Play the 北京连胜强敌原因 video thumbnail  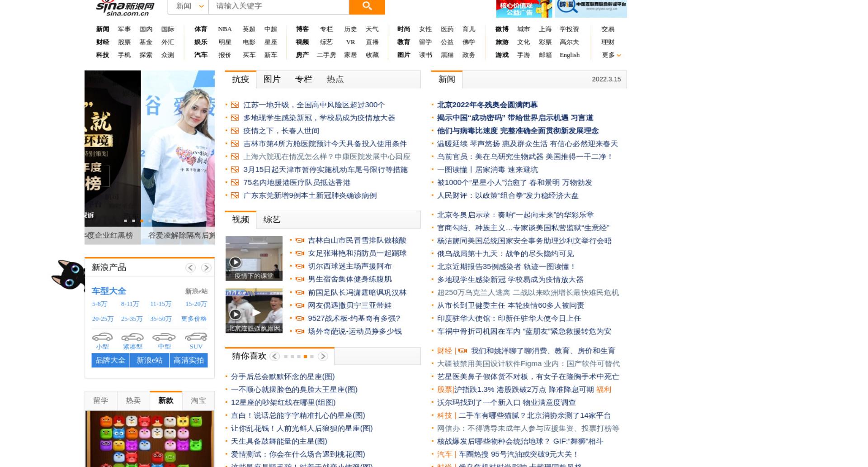coord(254,311)
